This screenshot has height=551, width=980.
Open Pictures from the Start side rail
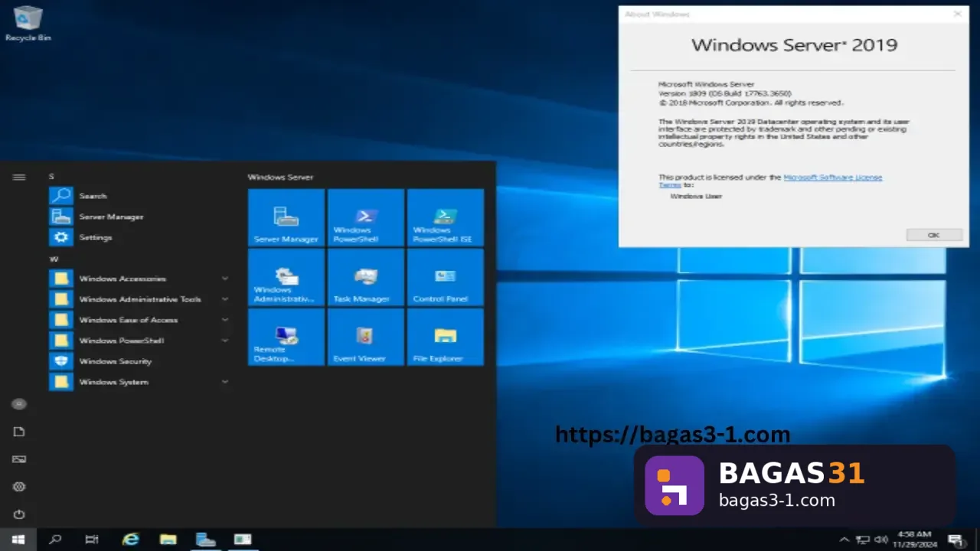[19, 459]
